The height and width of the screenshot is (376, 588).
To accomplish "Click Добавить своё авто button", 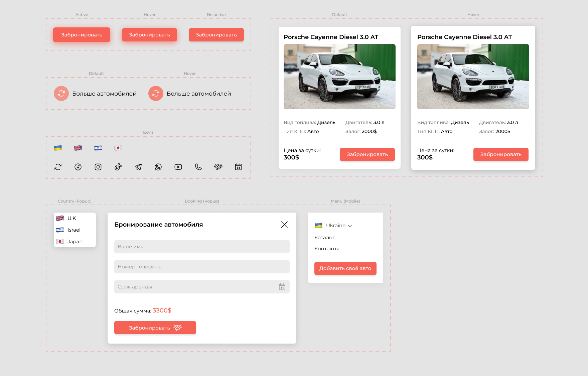I will (345, 268).
